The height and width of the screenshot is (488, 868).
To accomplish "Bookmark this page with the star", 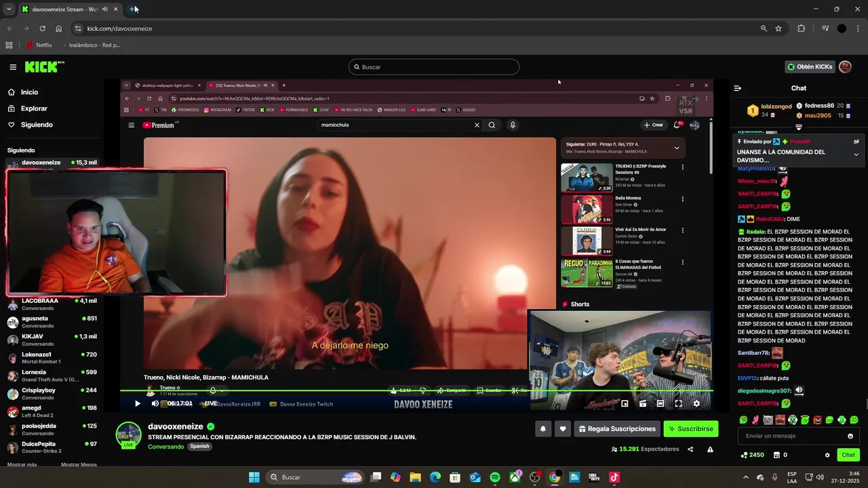I will (x=778, y=28).
